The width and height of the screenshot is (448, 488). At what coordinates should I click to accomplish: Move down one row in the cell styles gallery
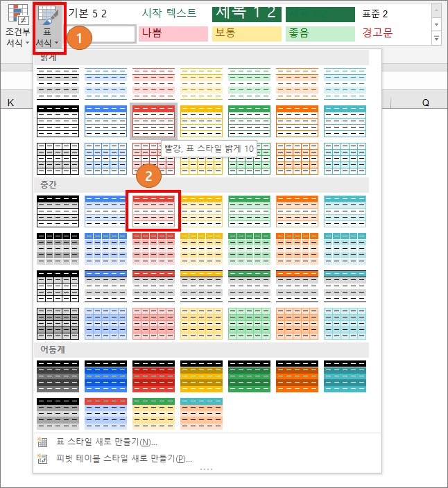point(436,24)
